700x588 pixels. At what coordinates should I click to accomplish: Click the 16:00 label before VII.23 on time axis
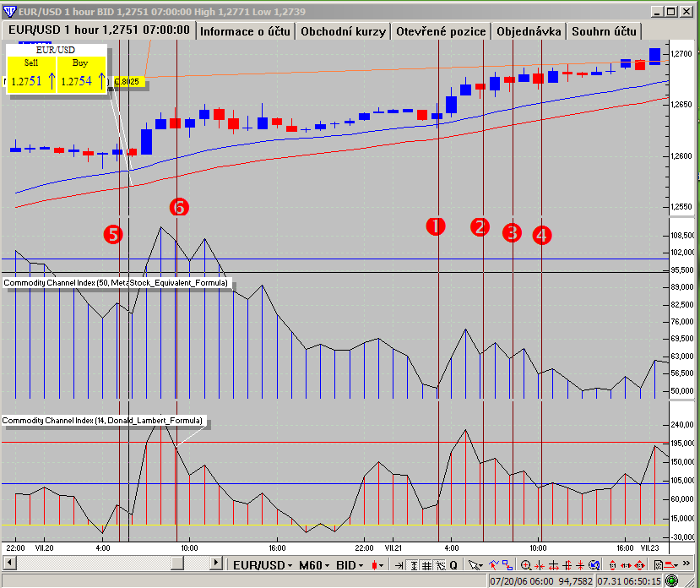click(625, 547)
